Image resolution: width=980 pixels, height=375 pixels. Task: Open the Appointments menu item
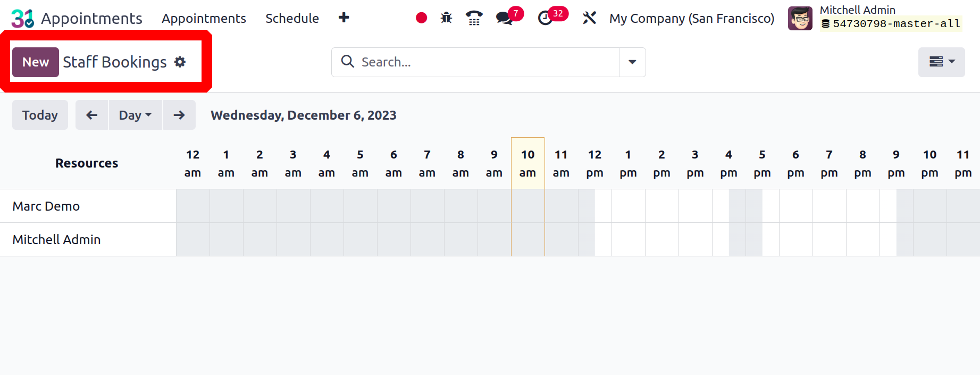204,18
